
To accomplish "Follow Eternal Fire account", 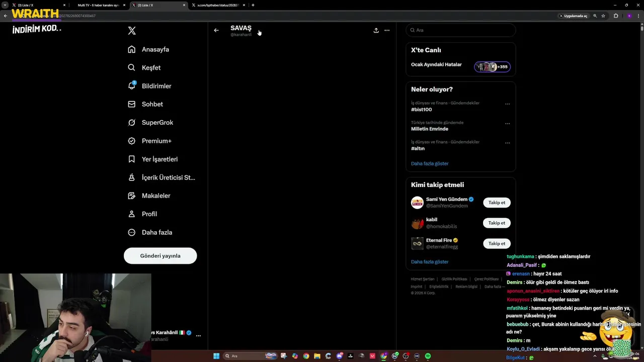I will coord(497,243).
